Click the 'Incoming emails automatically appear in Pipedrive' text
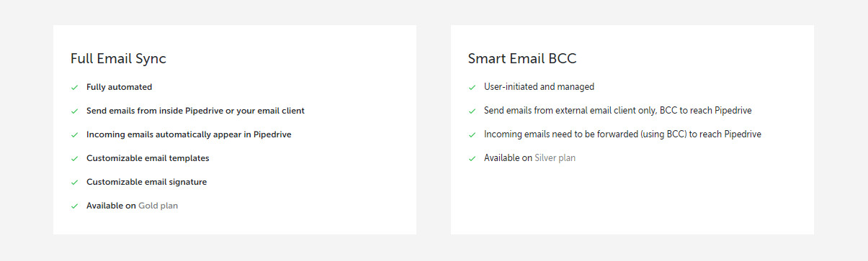The width and height of the screenshot is (868, 261). 189,134
